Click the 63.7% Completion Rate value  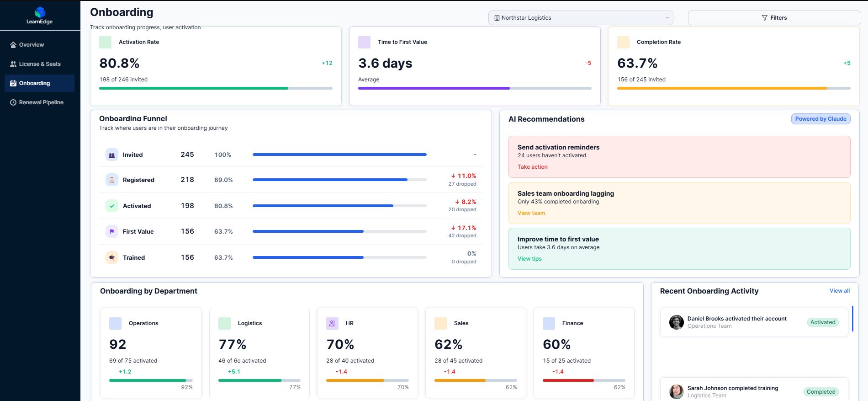pyautogui.click(x=637, y=63)
